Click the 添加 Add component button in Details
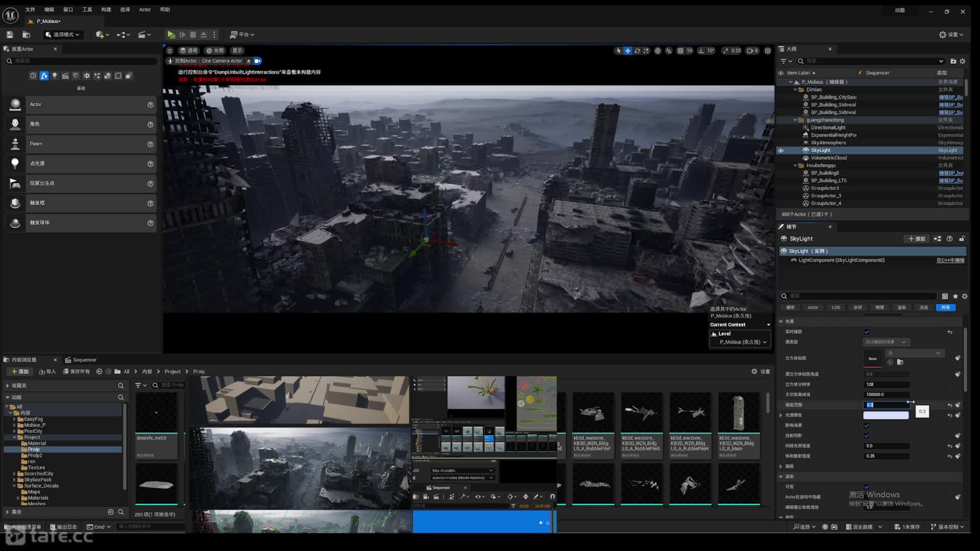 point(917,239)
